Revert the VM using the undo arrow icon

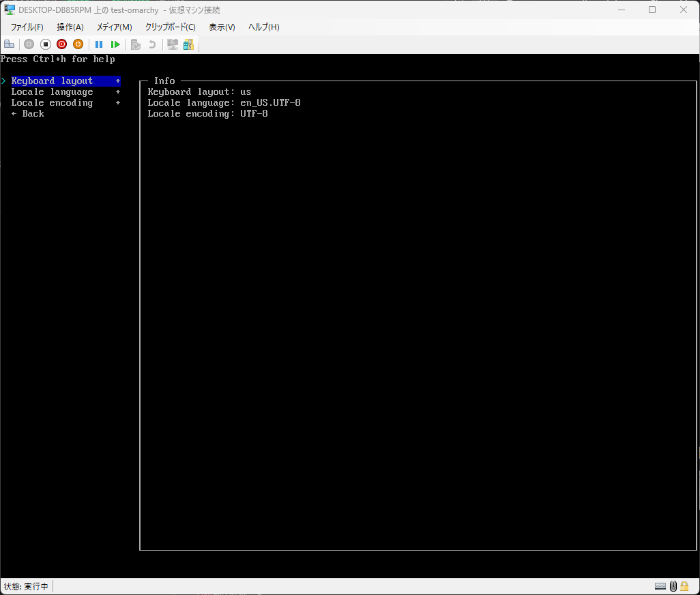tap(152, 44)
